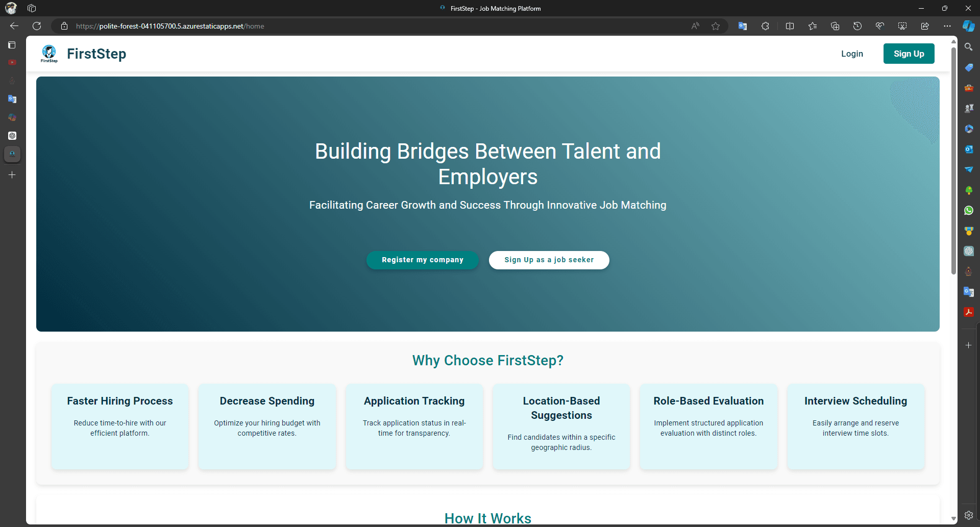
Task: Open ChatGPT from the left sidebar
Action: coord(12,136)
